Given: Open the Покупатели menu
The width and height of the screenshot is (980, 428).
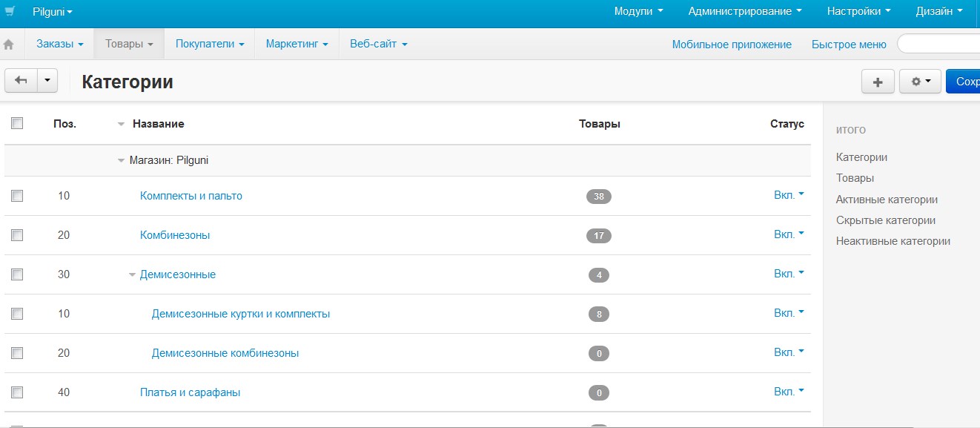Looking at the screenshot, I should pyautogui.click(x=210, y=44).
